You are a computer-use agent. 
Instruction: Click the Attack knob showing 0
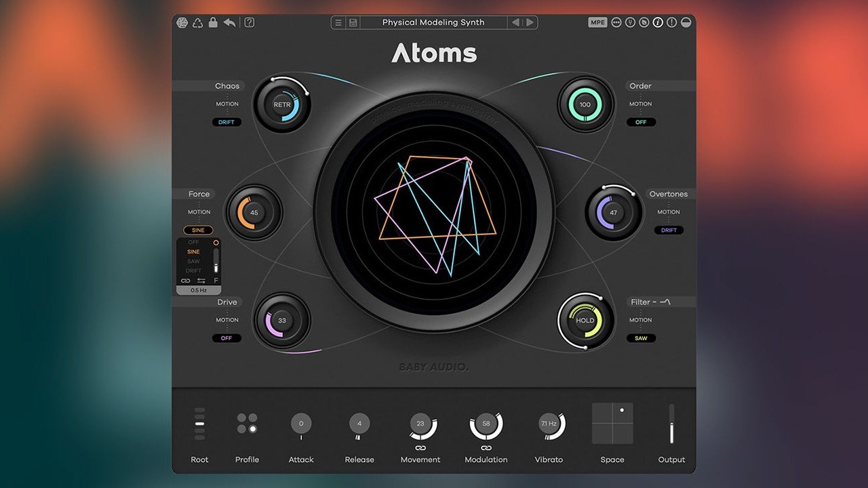[301, 424]
